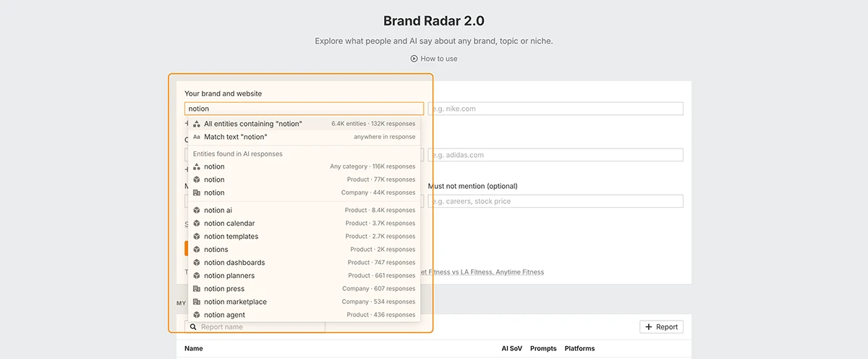
Task: Choose the notions product suggestion
Action: [x=304, y=250]
